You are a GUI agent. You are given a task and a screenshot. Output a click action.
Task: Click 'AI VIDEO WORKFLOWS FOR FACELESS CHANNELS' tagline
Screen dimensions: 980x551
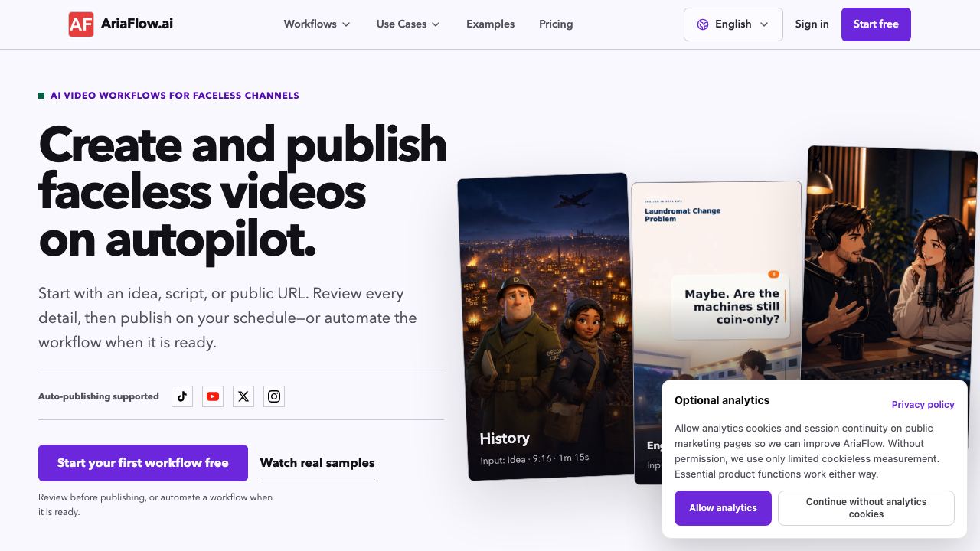tap(175, 96)
